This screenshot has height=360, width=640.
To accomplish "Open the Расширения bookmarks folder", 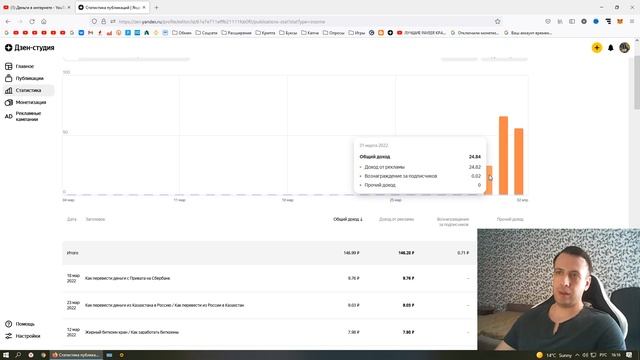I will tap(236, 33).
